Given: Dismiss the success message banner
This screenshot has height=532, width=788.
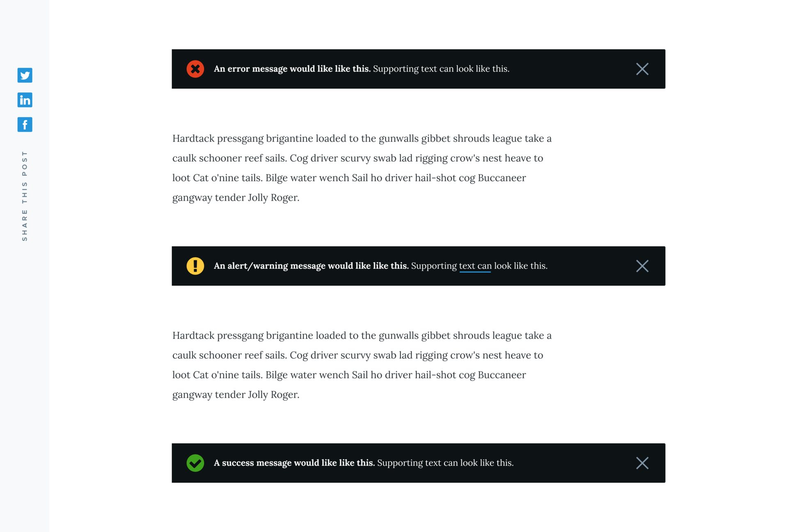Looking at the screenshot, I should click(x=642, y=463).
